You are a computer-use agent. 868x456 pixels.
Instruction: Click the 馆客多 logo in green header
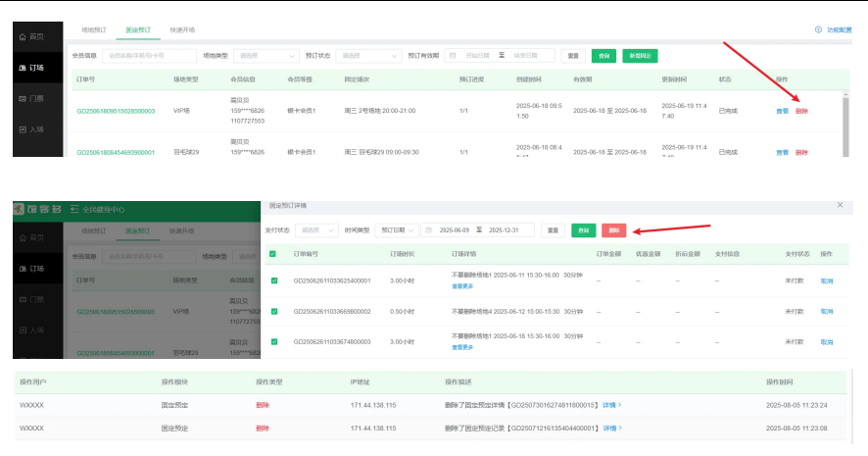pyautogui.click(x=37, y=209)
